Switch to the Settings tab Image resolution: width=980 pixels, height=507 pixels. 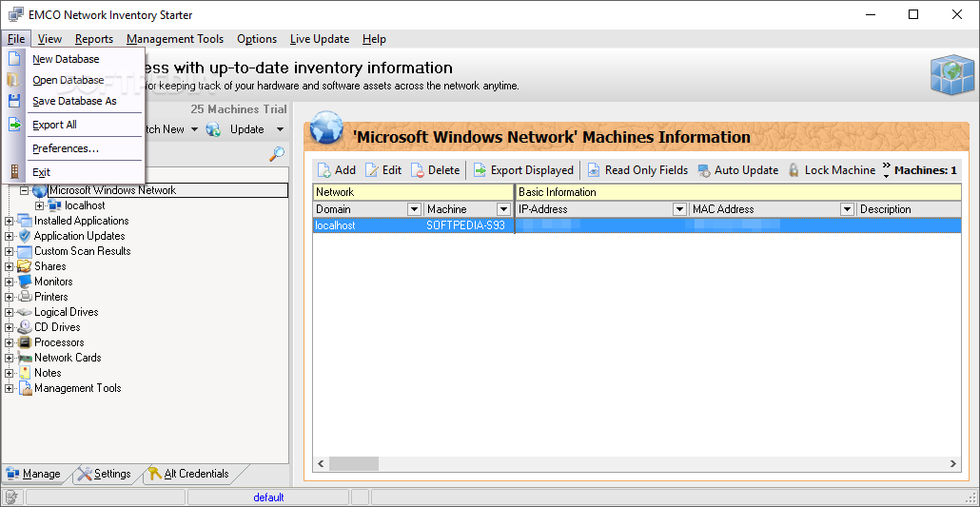coord(105,474)
